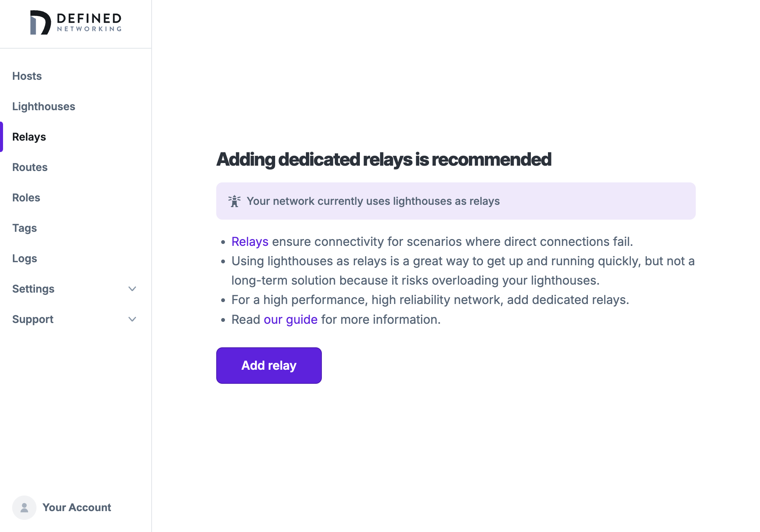Screen dimensions: 760x532
Task: Open the Relays hyperlink in bullet text
Action: (x=250, y=241)
